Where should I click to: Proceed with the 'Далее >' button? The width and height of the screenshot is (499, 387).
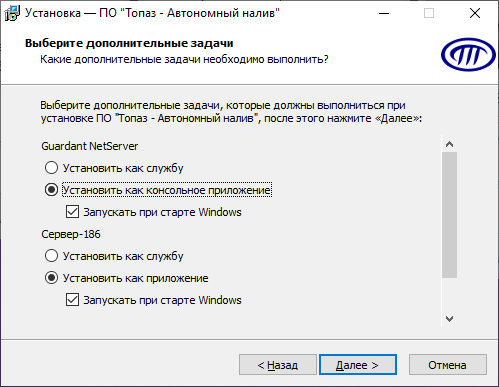[x=358, y=365]
